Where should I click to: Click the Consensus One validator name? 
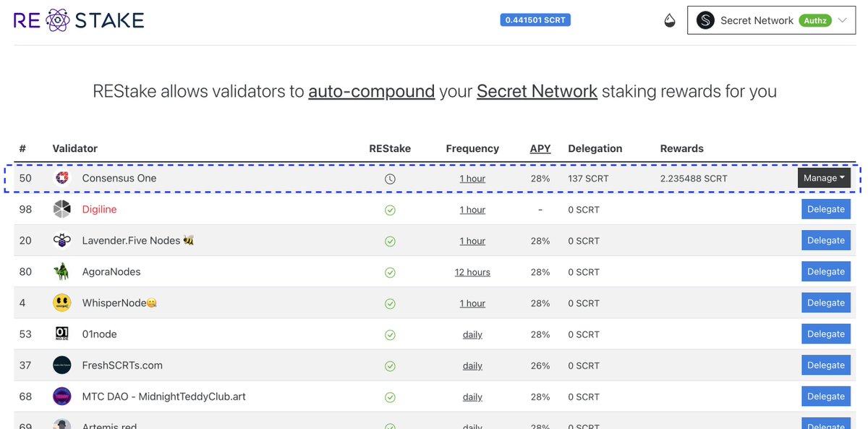pos(119,178)
